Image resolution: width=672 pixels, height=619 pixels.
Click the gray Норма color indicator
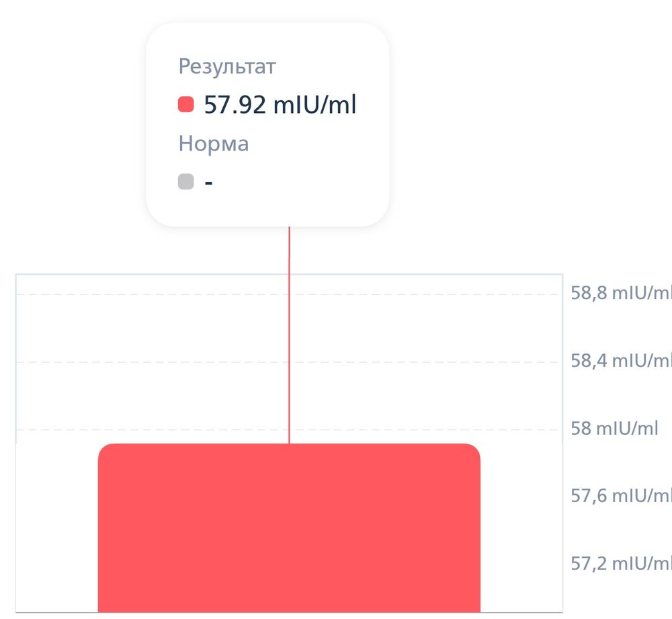[186, 181]
